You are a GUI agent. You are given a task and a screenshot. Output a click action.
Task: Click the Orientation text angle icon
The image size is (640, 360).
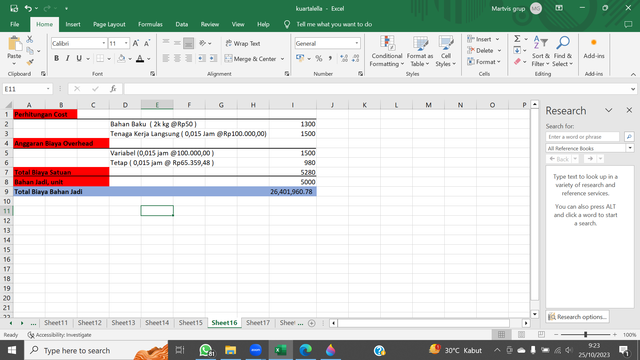tap(203, 43)
